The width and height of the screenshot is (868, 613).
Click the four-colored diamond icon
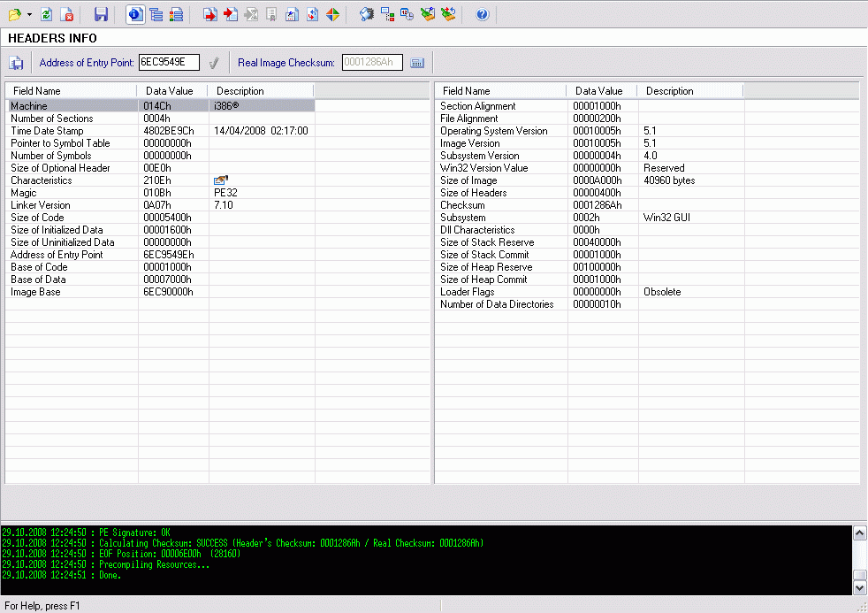[x=332, y=15]
